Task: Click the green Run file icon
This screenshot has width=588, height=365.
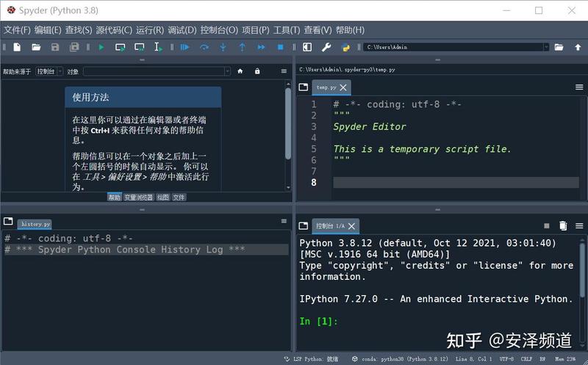Action: point(101,47)
